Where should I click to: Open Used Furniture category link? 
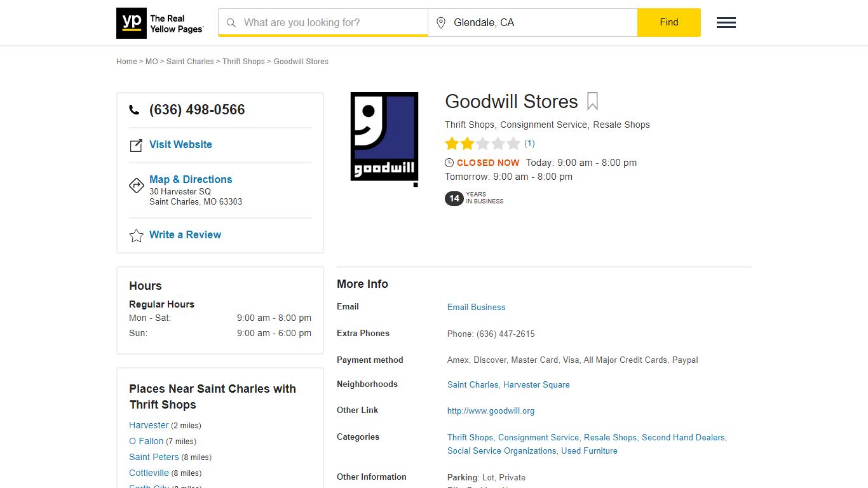pos(589,451)
